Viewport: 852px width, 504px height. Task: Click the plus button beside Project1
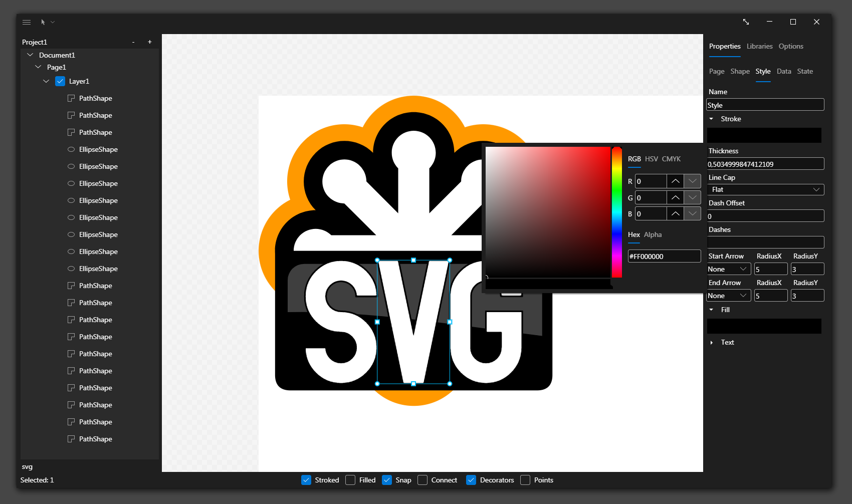click(x=150, y=42)
